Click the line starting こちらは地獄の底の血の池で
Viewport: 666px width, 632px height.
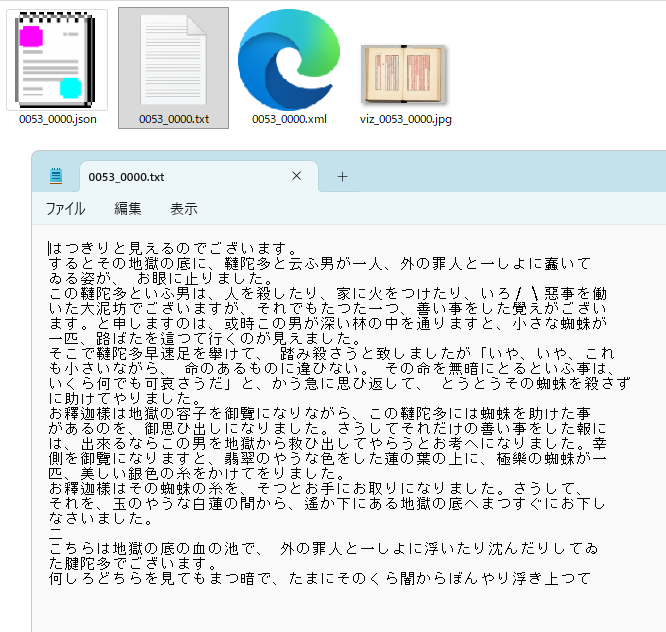[324, 548]
